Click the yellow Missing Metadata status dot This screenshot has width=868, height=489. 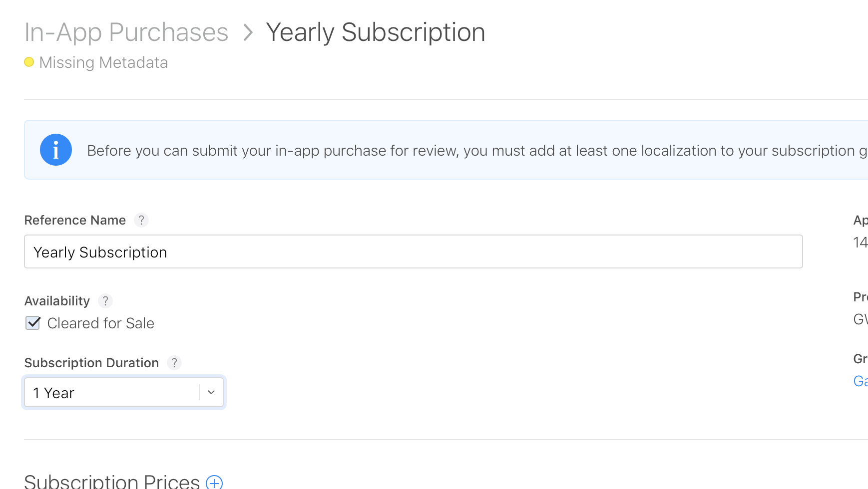coord(29,62)
